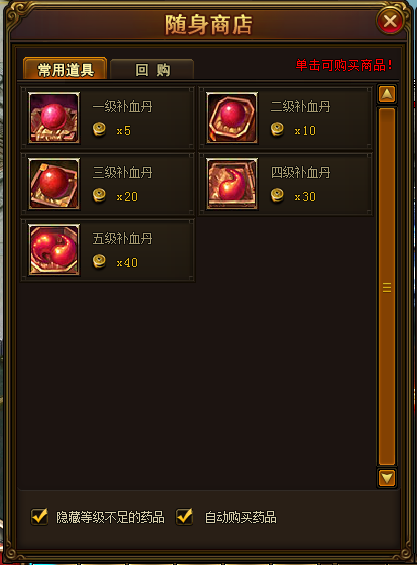Click the orange scrollbar track
Viewport: 417px width, 565px height.
tap(387, 286)
